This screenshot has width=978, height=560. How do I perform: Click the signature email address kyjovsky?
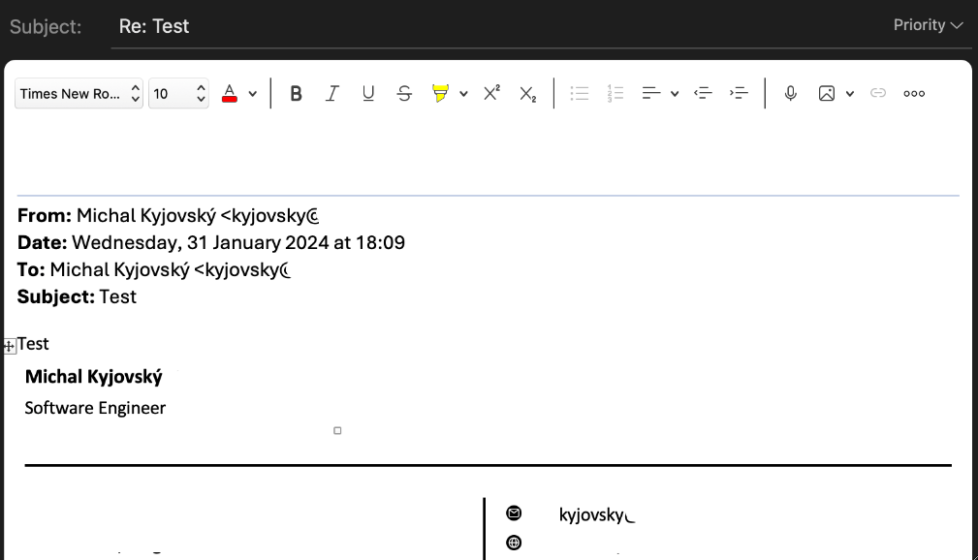click(597, 515)
